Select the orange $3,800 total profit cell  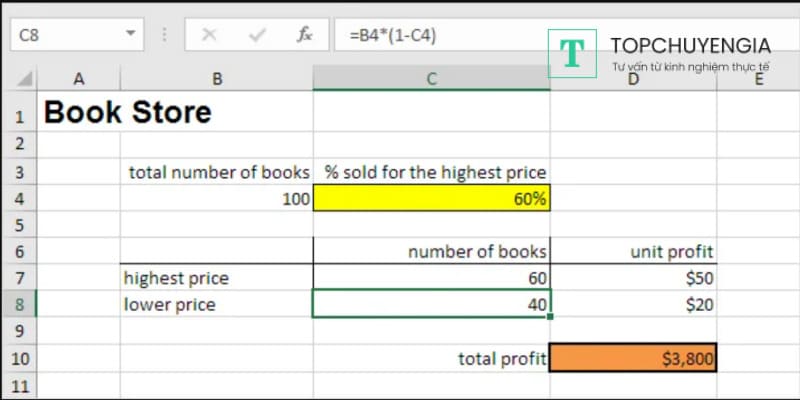tap(633, 358)
